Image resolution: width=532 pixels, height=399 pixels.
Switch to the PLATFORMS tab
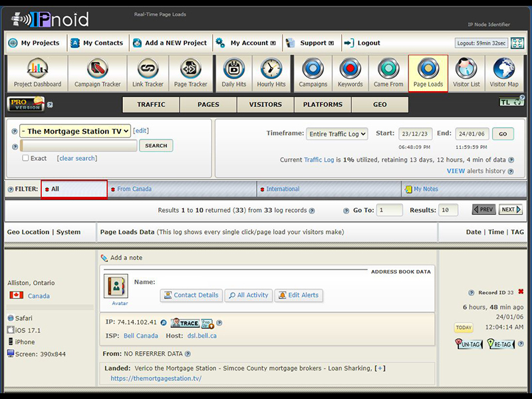pyautogui.click(x=323, y=104)
